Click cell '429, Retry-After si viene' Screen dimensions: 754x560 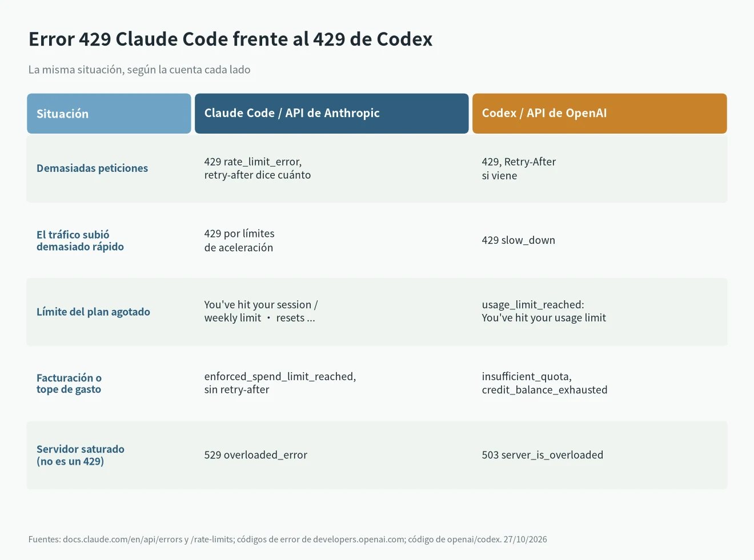(519, 168)
